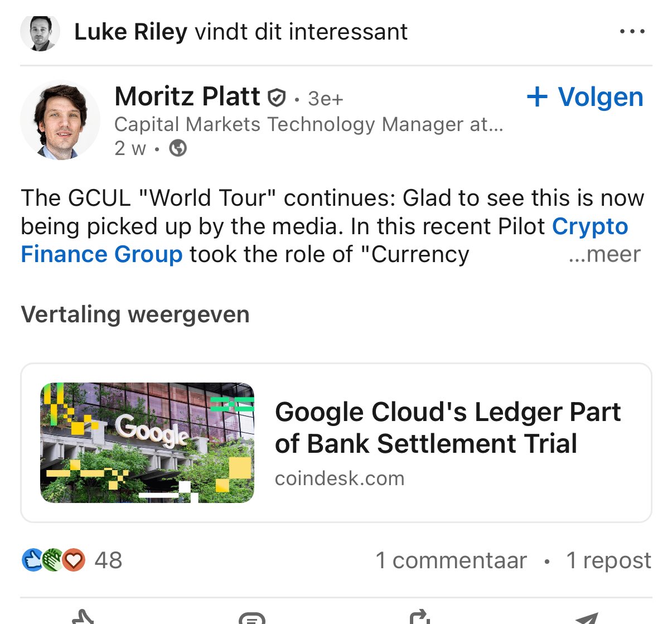
Task: Click the verified badge beside Moritz Platt
Action: tap(277, 98)
